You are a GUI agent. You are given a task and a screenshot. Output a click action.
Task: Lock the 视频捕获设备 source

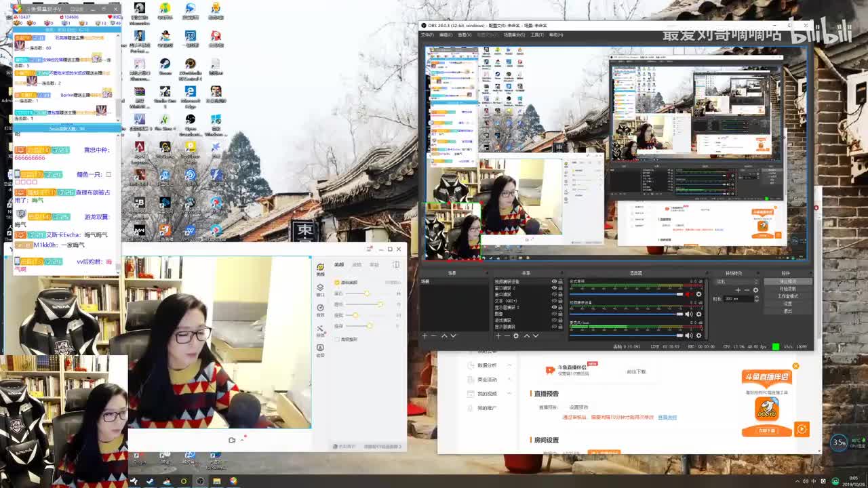click(x=561, y=281)
